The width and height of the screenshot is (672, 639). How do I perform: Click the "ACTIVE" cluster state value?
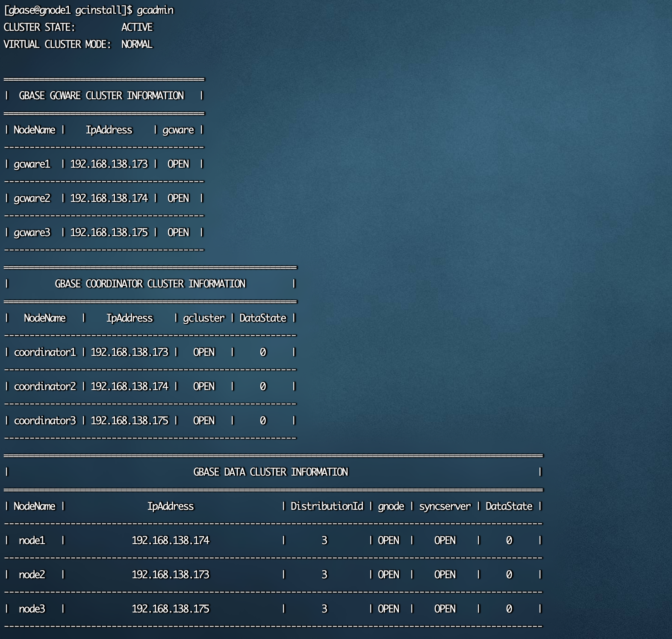[x=137, y=27]
